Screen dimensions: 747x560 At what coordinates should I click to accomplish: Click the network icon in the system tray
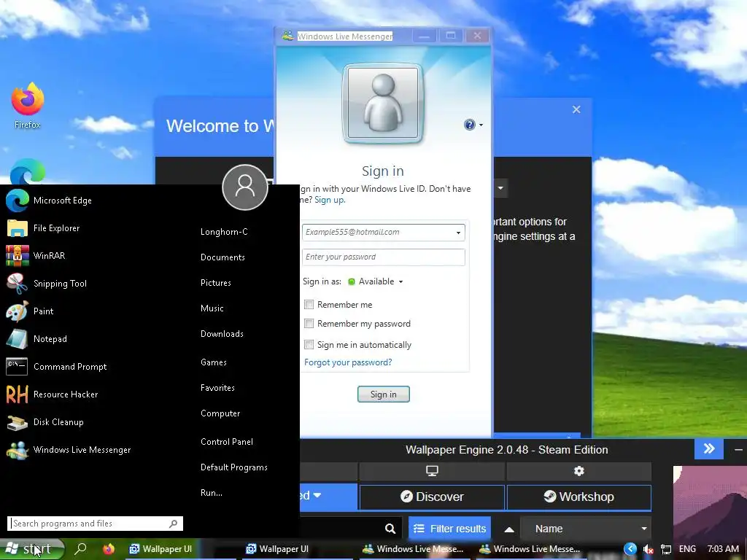pyautogui.click(x=666, y=549)
